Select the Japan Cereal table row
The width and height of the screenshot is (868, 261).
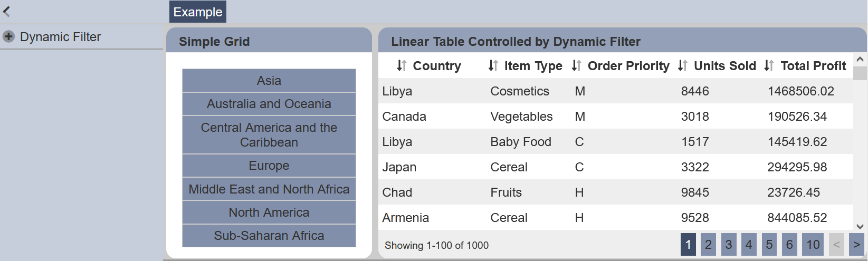point(616,167)
